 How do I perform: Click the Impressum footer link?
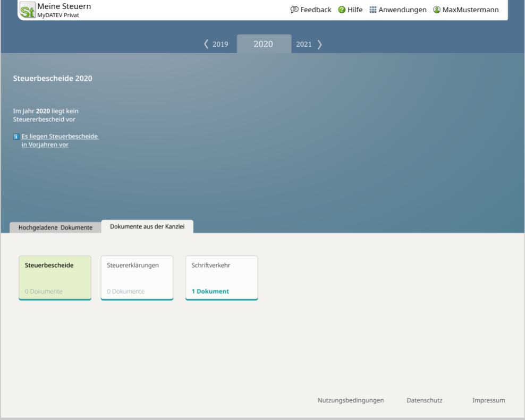coord(488,400)
